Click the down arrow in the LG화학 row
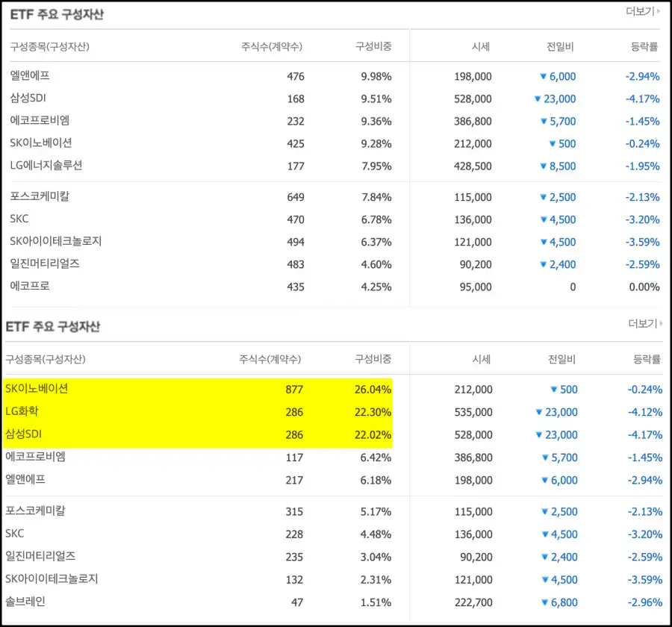672x627 pixels. point(539,412)
